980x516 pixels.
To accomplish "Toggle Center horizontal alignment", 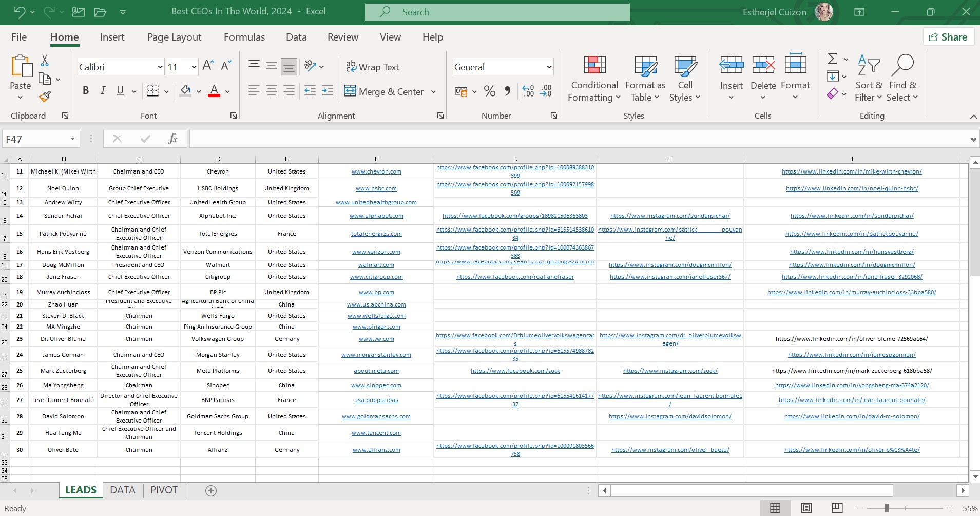I will (272, 91).
